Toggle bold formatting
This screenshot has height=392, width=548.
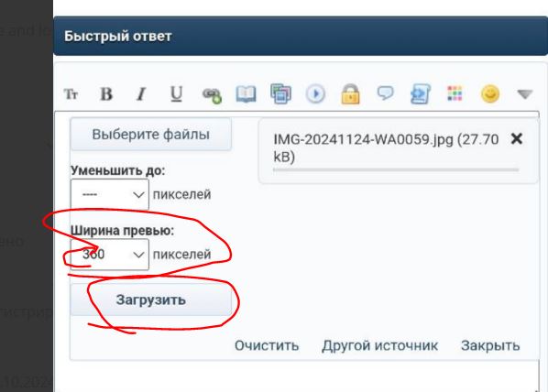[x=106, y=94]
